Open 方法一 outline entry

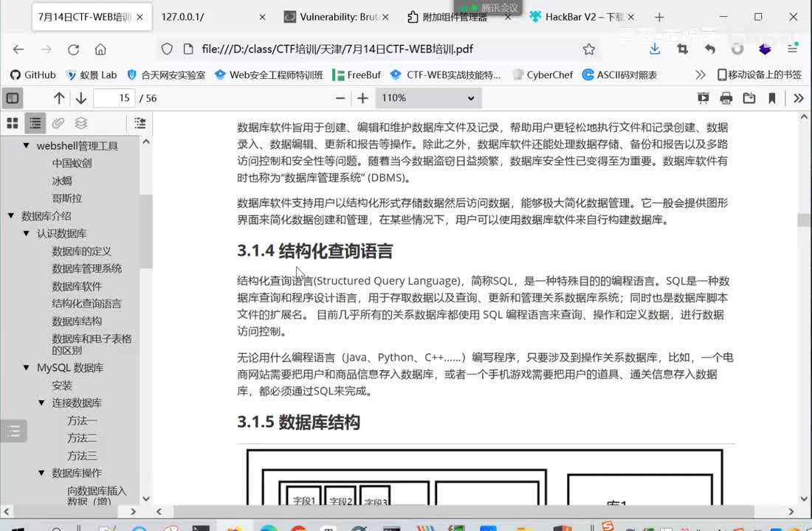click(x=82, y=421)
